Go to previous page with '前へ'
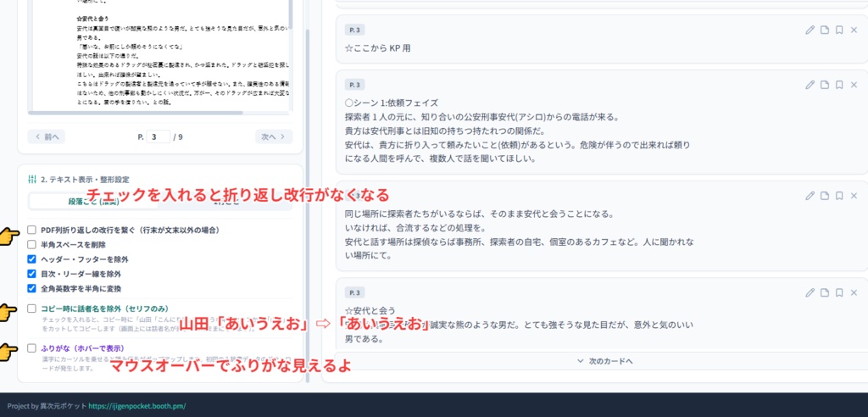 47,136
